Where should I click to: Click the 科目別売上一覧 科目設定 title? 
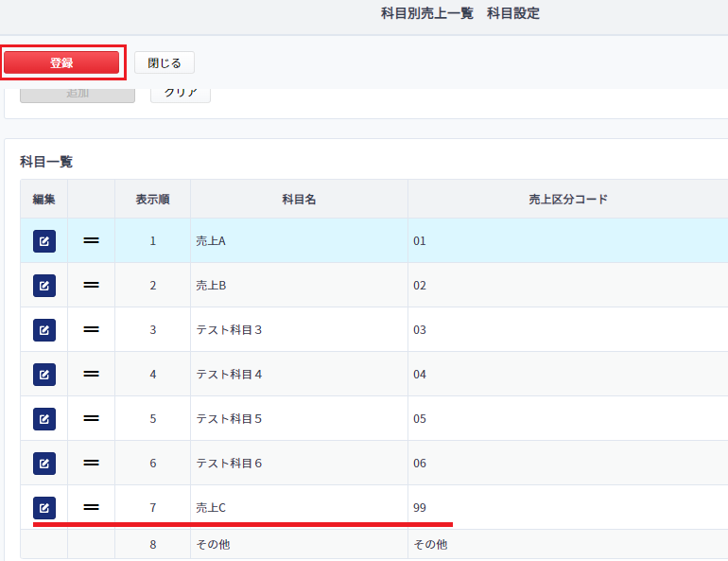point(460,13)
